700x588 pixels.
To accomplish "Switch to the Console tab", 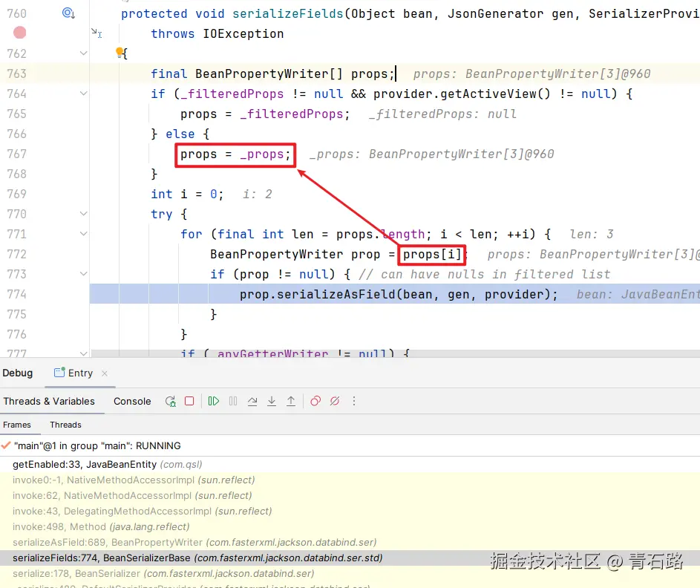I will pyautogui.click(x=132, y=401).
